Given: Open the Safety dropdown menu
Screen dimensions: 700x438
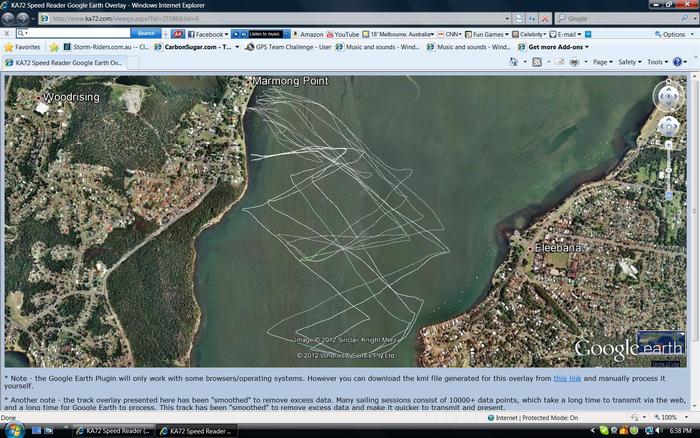Looking at the screenshot, I should coord(630,62).
